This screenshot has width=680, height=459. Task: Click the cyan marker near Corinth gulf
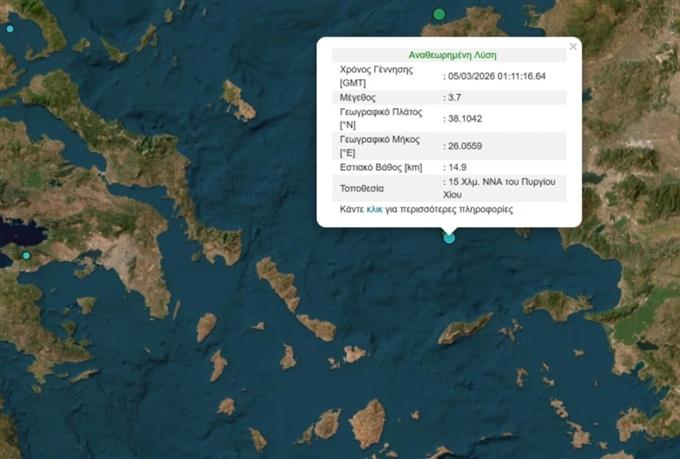pos(27,256)
